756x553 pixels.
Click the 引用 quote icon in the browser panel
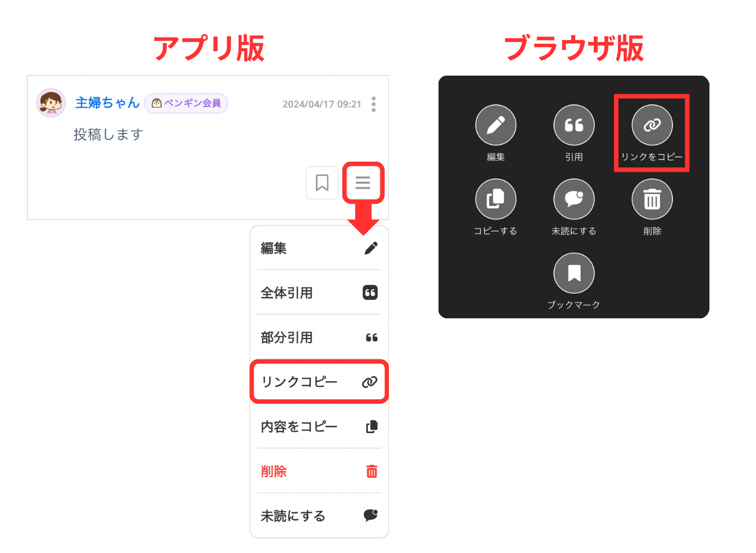(574, 125)
